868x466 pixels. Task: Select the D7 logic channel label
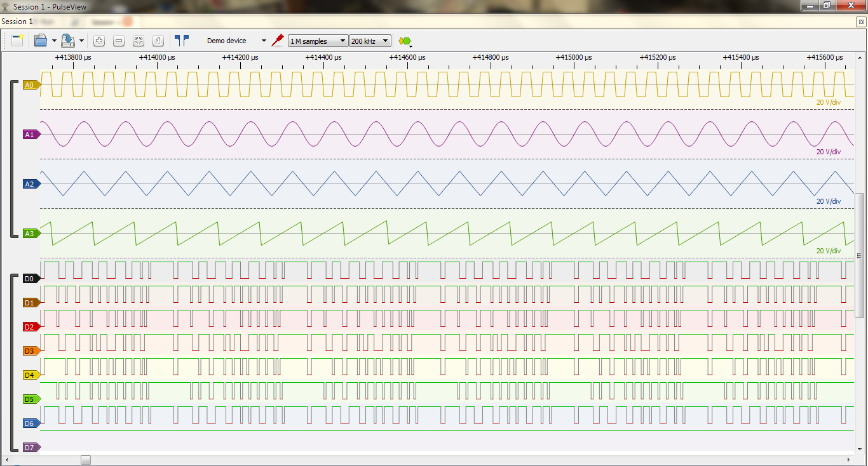tap(31, 447)
